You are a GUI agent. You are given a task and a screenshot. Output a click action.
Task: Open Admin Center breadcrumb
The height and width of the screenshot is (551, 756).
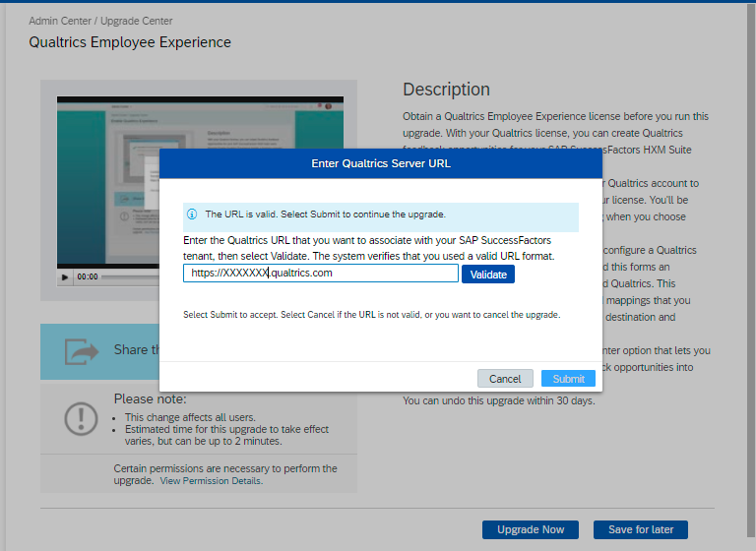60,21
